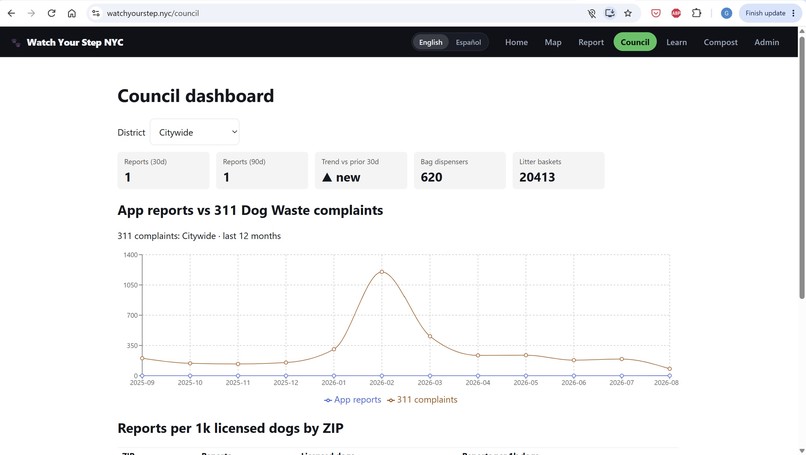806x455 pixels.
Task: Click the browser forward arrow
Action: (x=31, y=13)
